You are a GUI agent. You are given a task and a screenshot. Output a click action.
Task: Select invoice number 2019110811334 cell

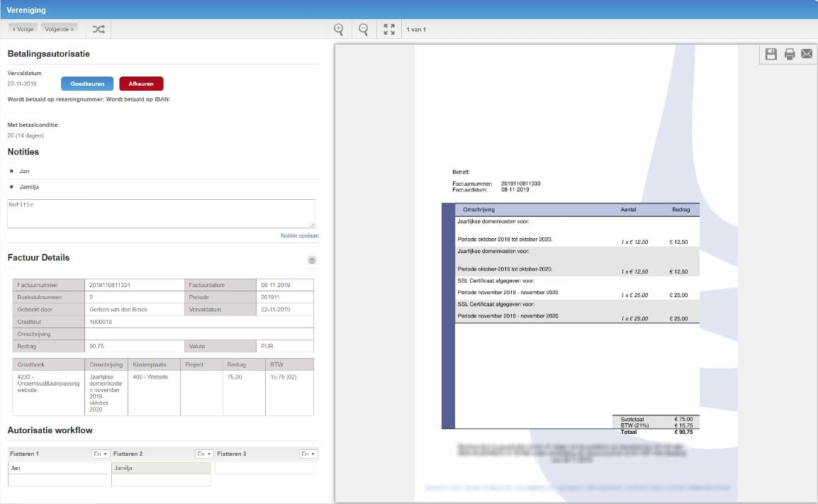[x=134, y=285]
